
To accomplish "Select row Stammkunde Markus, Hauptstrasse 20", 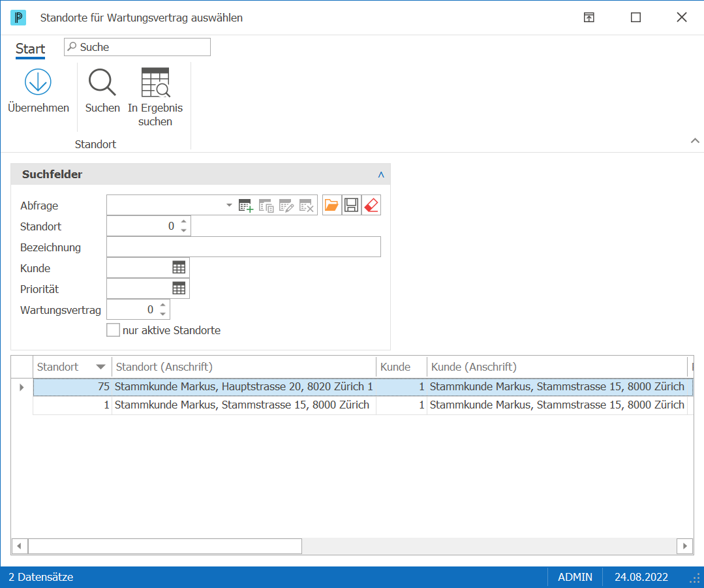I will [x=363, y=387].
